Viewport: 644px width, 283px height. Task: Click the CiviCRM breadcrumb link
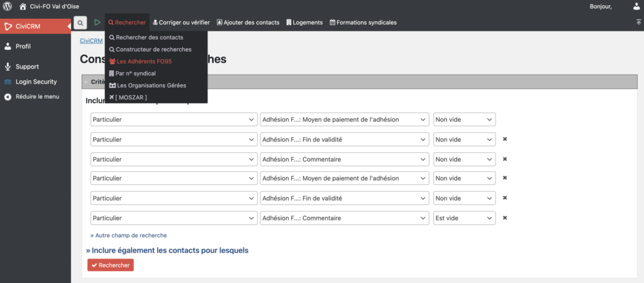click(x=91, y=41)
